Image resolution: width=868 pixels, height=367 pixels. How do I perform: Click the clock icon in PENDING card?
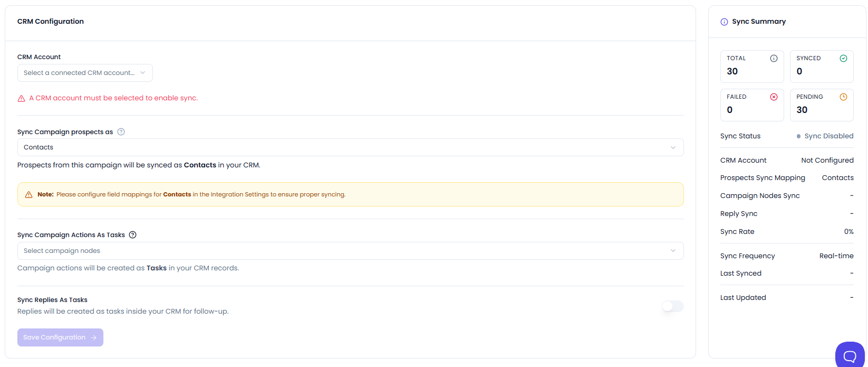click(x=843, y=97)
